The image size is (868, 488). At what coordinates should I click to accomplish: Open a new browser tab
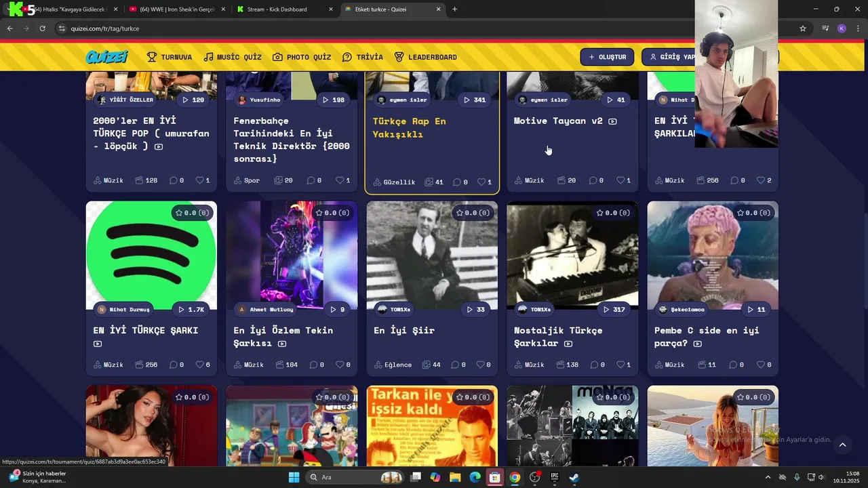(x=454, y=9)
